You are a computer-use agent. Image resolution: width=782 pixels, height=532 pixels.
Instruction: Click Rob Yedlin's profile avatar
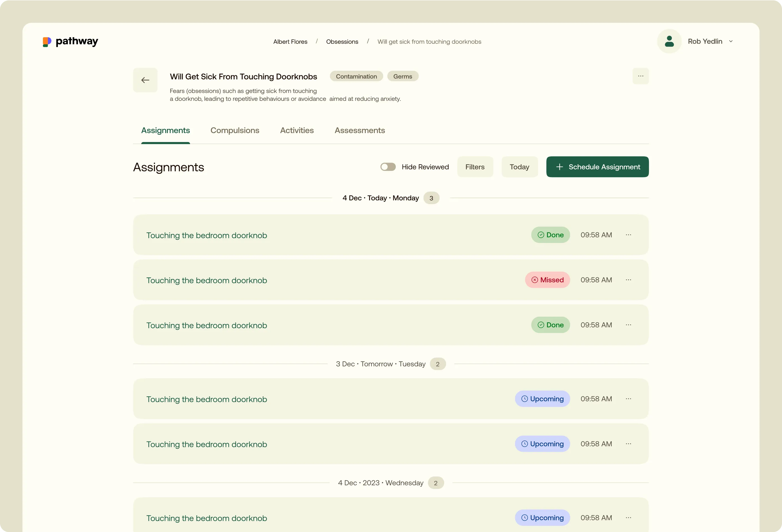[x=669, y=41]
